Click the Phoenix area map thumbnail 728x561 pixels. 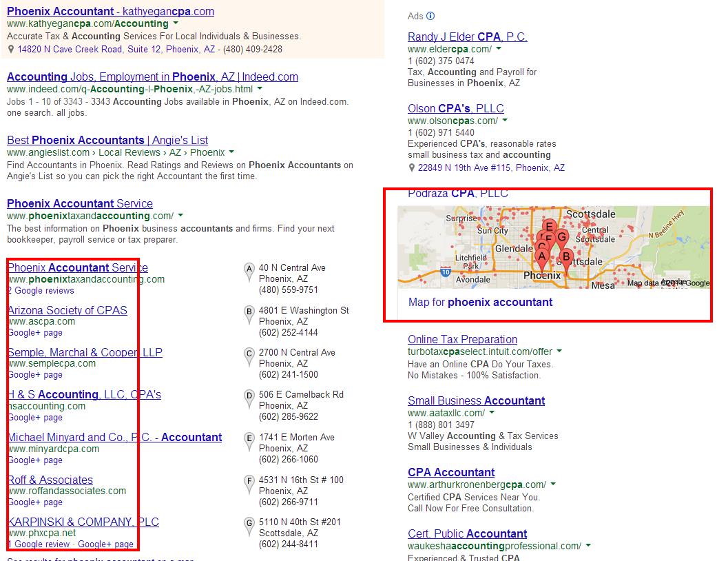point(554,247)
